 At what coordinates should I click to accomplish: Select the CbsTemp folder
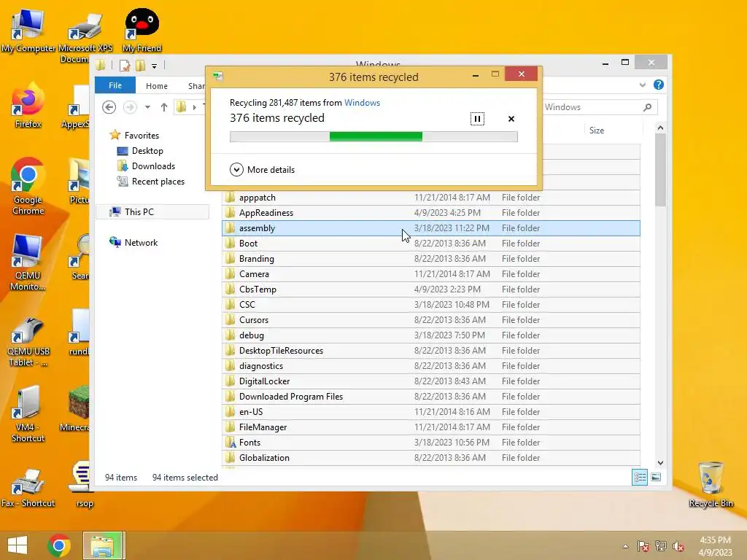point(430,289)
